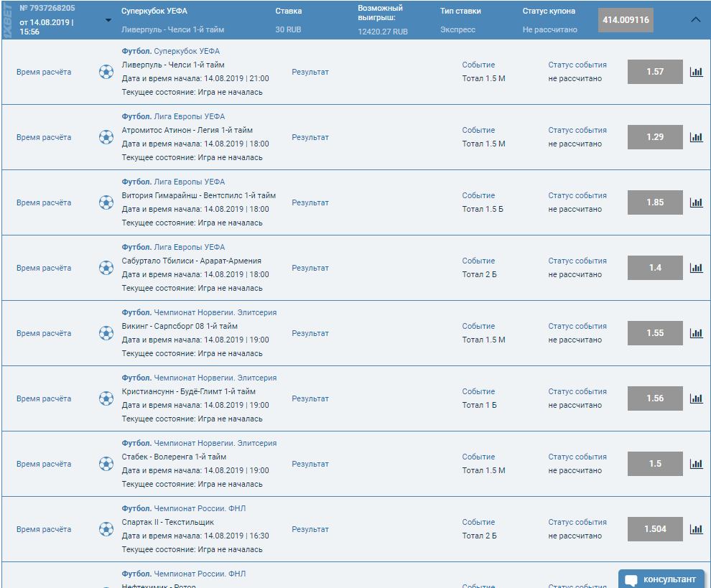Image resolution: width=711 pixels, height=588 pixels.
Task: Click total coefficient 414.009116 box in header
Action: [626, 20]
